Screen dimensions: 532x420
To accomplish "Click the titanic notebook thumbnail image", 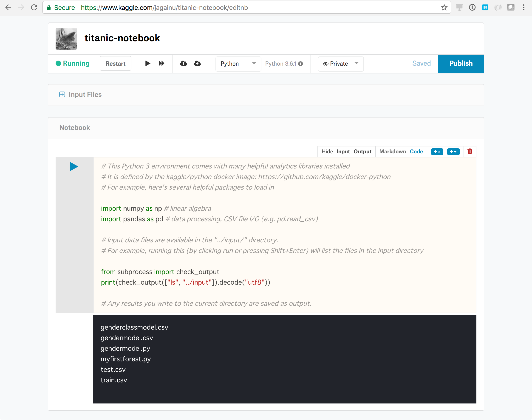I will point(66,39).
